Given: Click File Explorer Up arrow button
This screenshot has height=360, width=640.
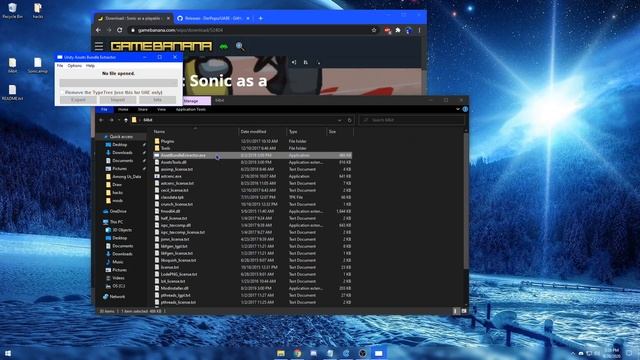Looking at the screenshot, I should tap(126, 120).
